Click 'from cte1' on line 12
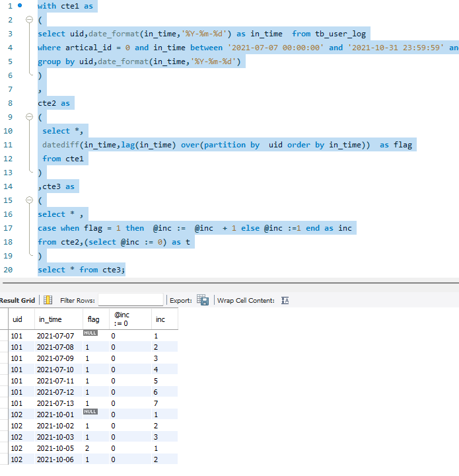Image resolution: width=459 pixels, height=476 pixels. 63,159
